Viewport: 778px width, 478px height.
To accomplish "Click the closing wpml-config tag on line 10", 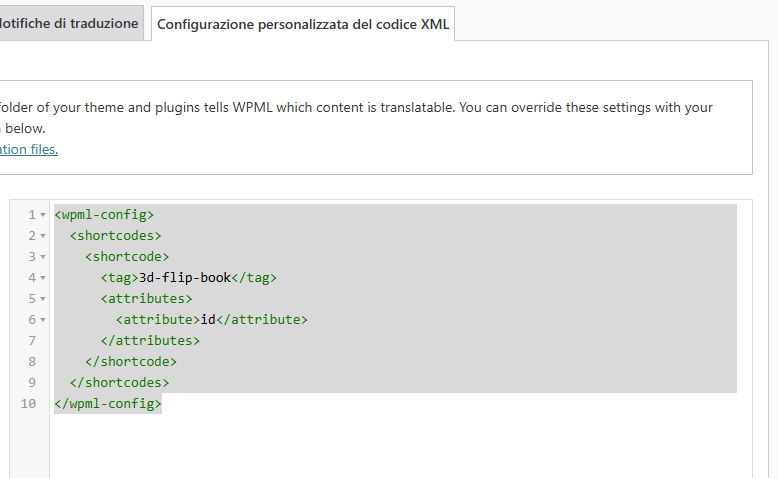I will coord(108,404).
